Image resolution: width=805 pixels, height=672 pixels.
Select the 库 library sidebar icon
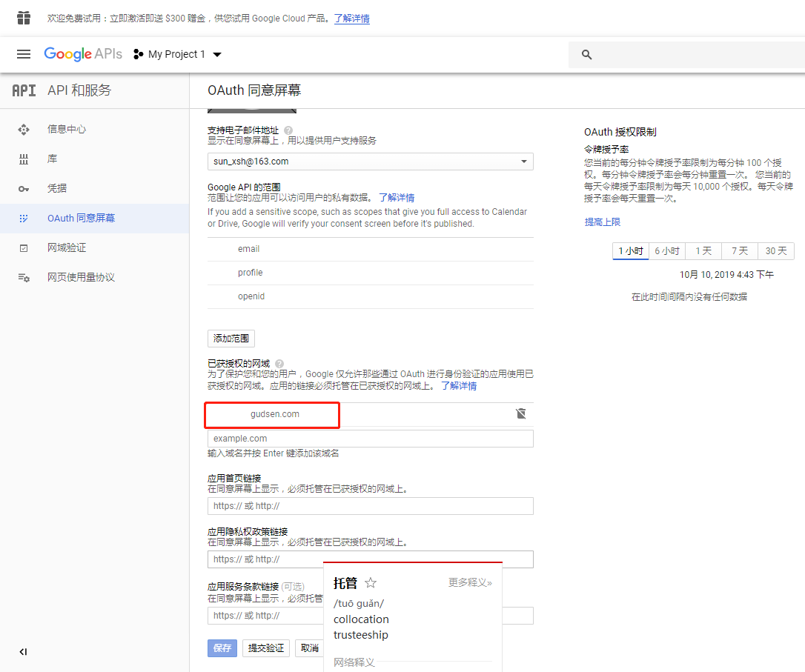24,158
